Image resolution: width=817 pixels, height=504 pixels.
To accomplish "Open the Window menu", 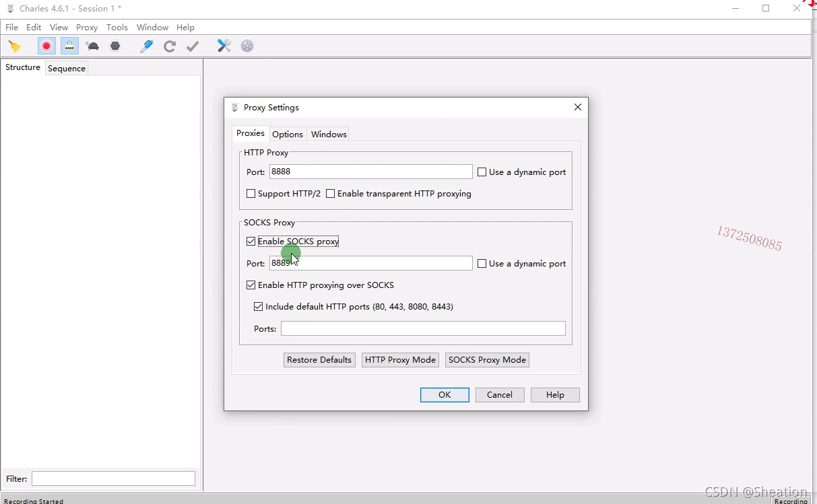I will (152, 28).
